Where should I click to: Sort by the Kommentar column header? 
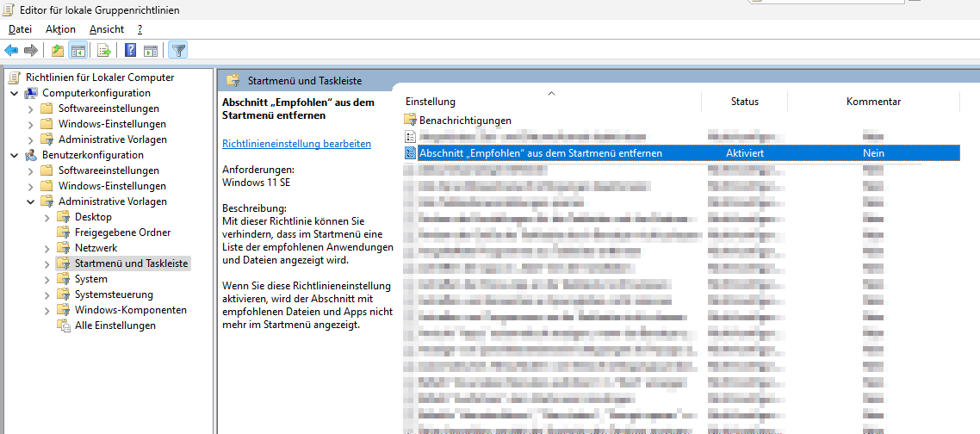coord(873,102)
